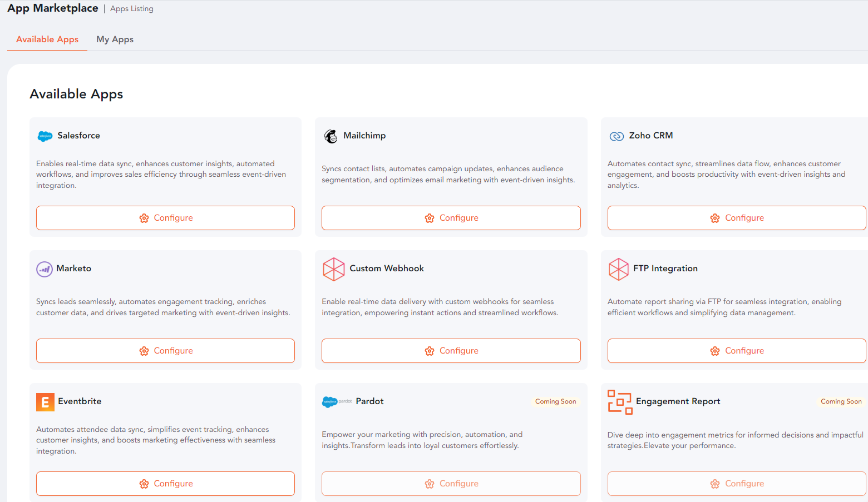Click the Eventbrite card title
This screenshot has width=868, height=502.
(80, 401)
